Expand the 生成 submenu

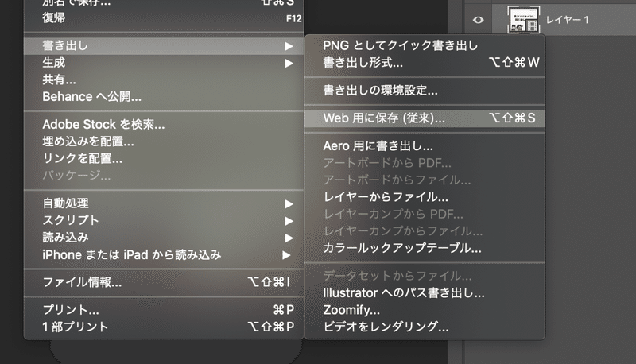coord(164,63)
